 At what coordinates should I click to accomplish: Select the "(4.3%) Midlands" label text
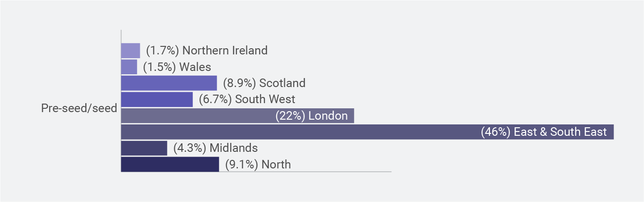(215, 148)
